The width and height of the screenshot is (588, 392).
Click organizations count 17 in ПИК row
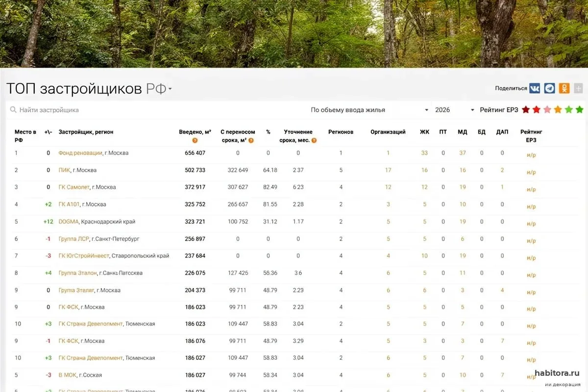[x=388, y=170]
